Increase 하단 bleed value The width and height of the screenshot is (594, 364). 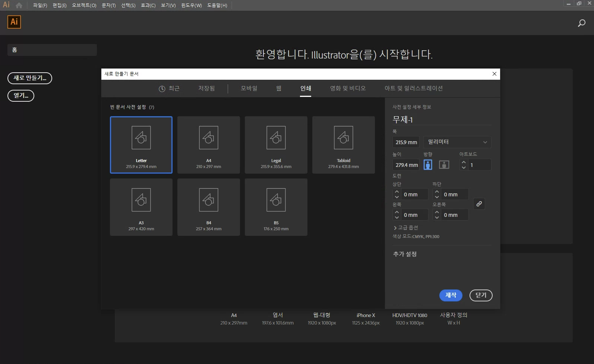click(x=437, y=192)
